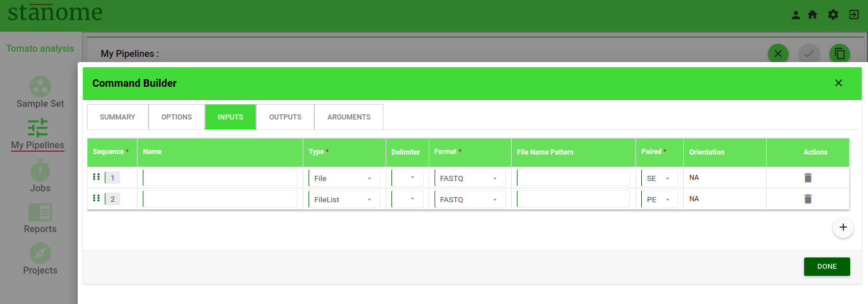This screenshot has width=868, height=304.
Task: Click the Sequence number 1 field
Action: [x=113, y=178]
